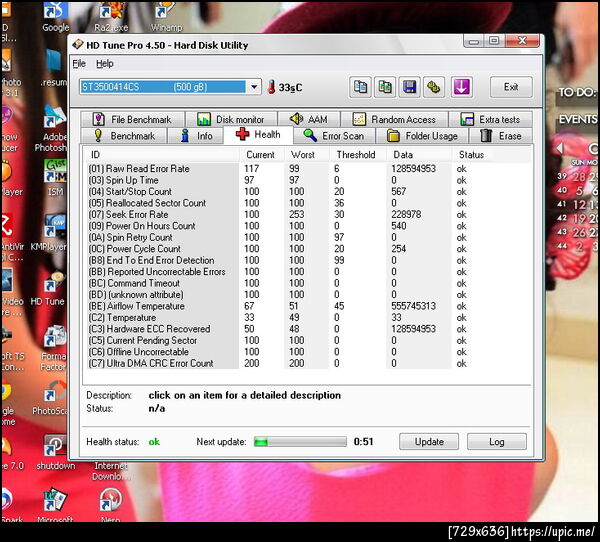Click the Current column header

tap(262, 155)
